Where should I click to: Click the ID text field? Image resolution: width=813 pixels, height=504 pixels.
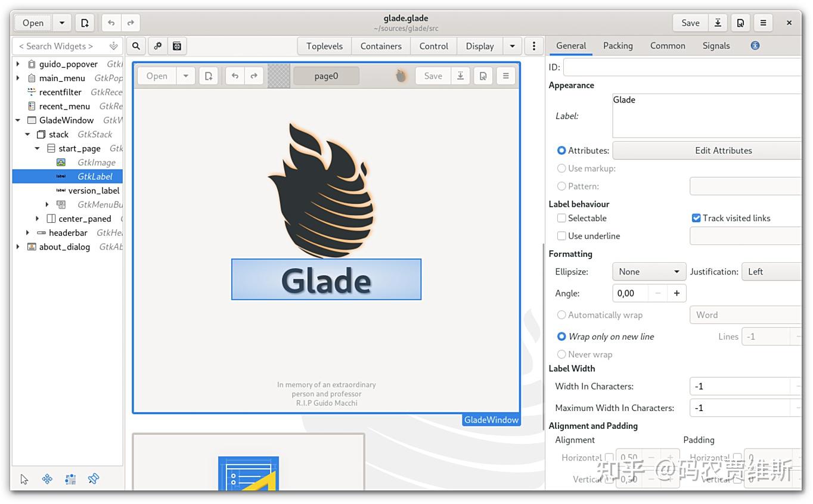[682, 67]
